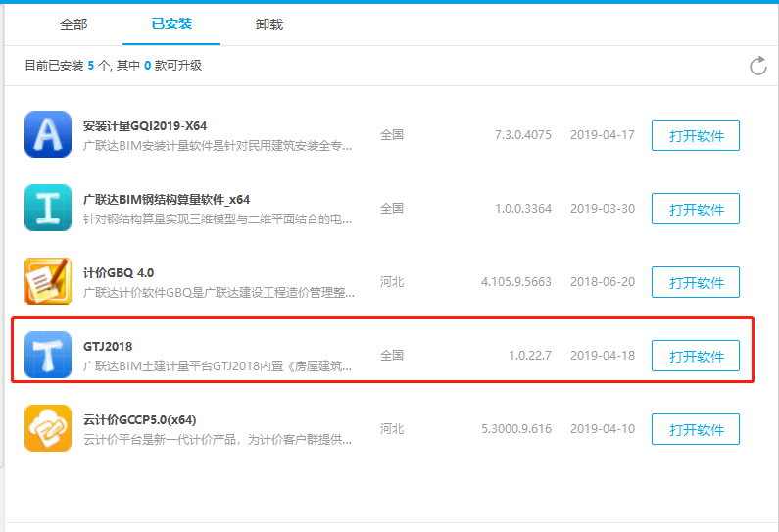Click the description starting 广联达计价软件GBQ

pyautogui.click(x=219, y=293)
